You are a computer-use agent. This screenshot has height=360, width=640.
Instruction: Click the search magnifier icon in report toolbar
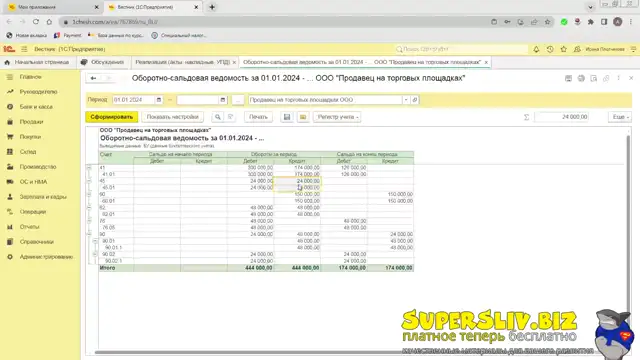point(218,117)
